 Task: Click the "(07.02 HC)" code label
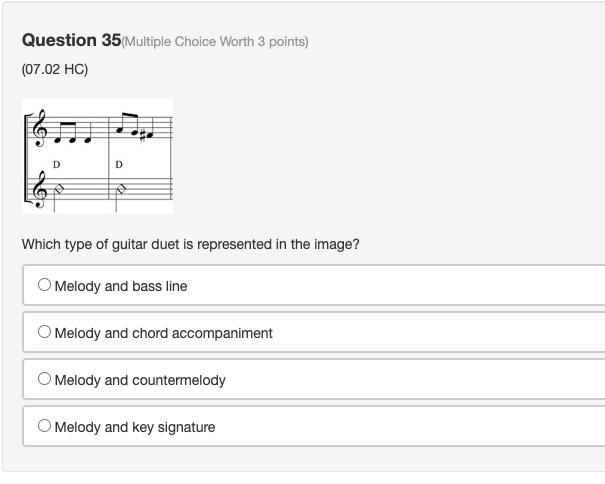tap(55, 70)
